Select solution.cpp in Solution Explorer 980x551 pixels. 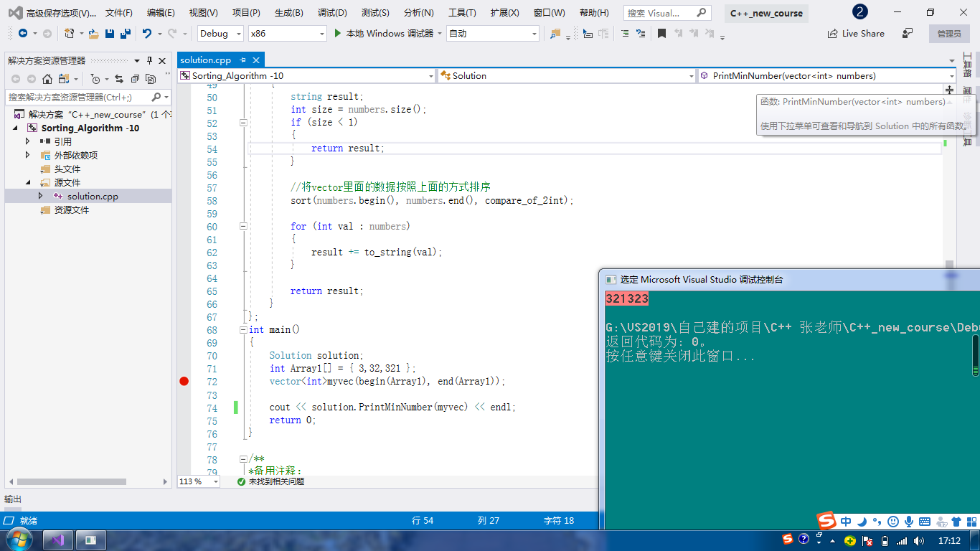point(93,196)
